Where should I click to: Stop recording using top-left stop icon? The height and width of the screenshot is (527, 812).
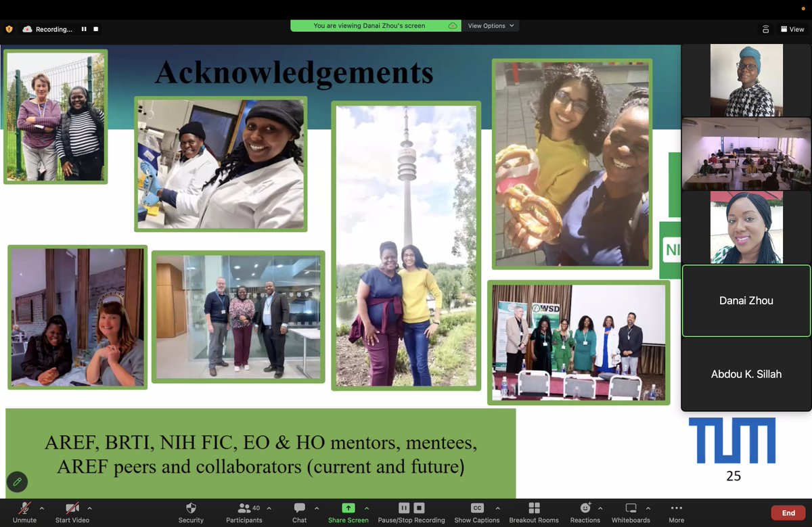[96, 29]
